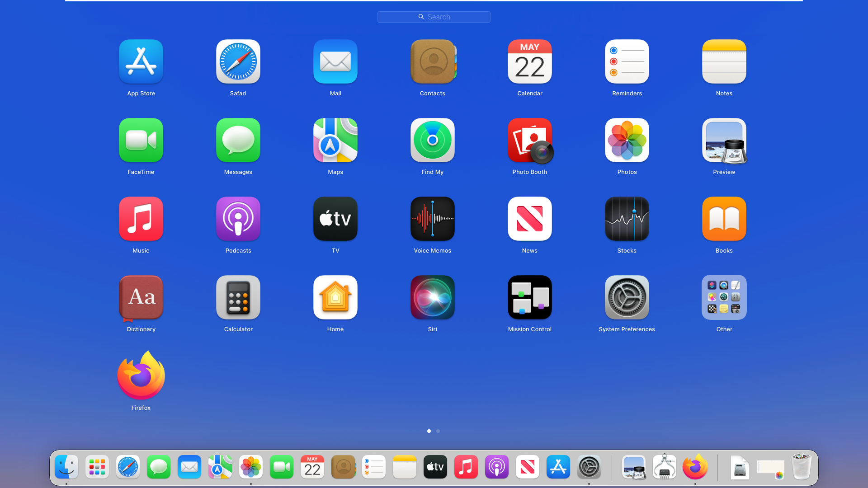The height and width of the screenshot is (488, 868).
Task: Click the Launchpad Search field
Action: [434, 17]
